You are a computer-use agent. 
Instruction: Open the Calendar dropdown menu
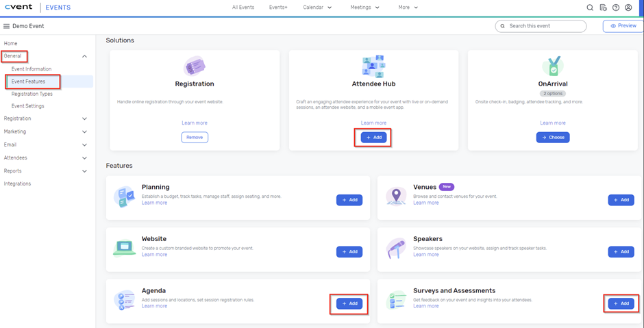[x=317, y=8]
